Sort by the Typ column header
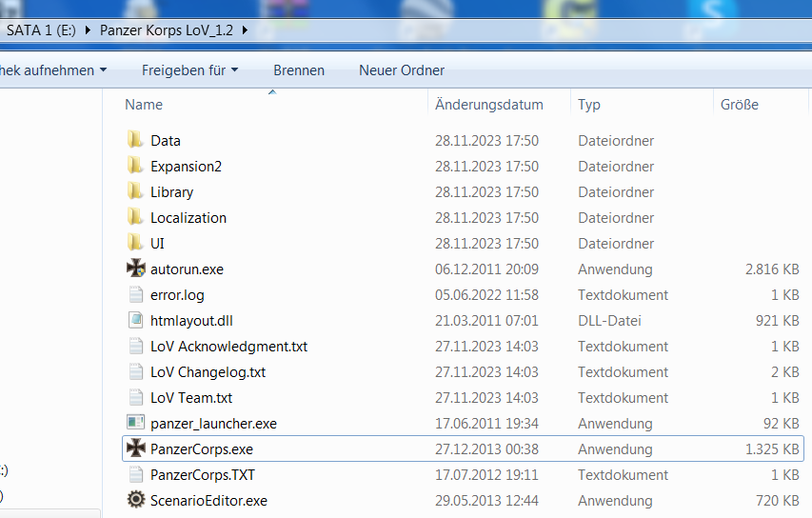 click(x=589, y=105)
